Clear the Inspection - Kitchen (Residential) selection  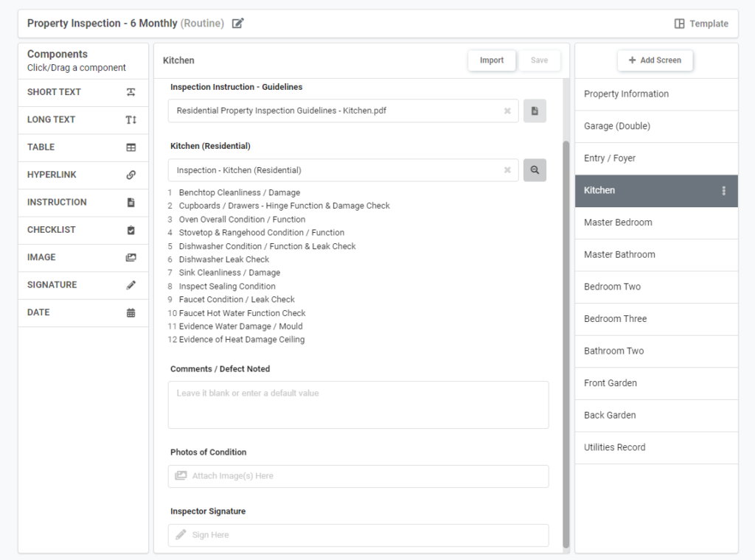(507, 170)
